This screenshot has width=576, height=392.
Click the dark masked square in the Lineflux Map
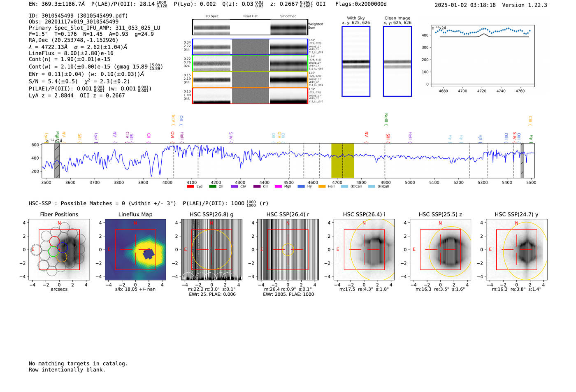pos(148,254)
